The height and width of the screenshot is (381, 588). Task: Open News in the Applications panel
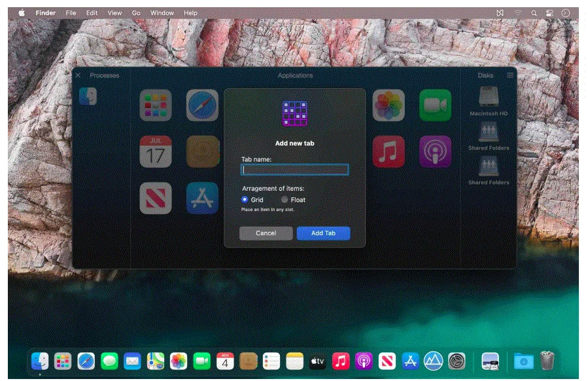(156, 198)
